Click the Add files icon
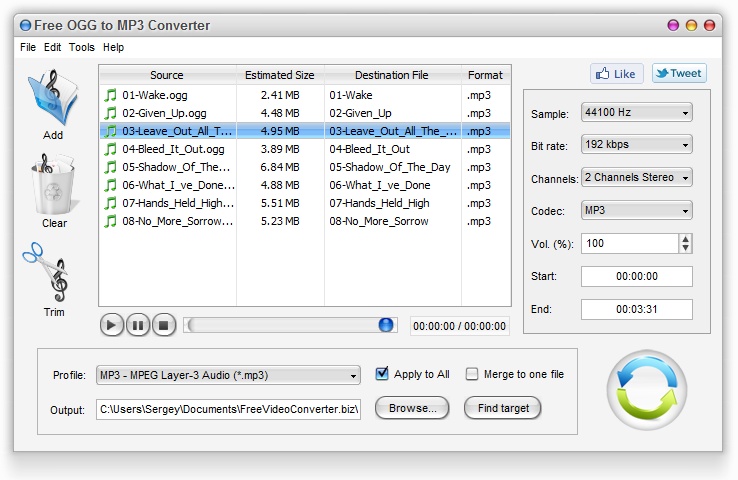 point(53,98)
